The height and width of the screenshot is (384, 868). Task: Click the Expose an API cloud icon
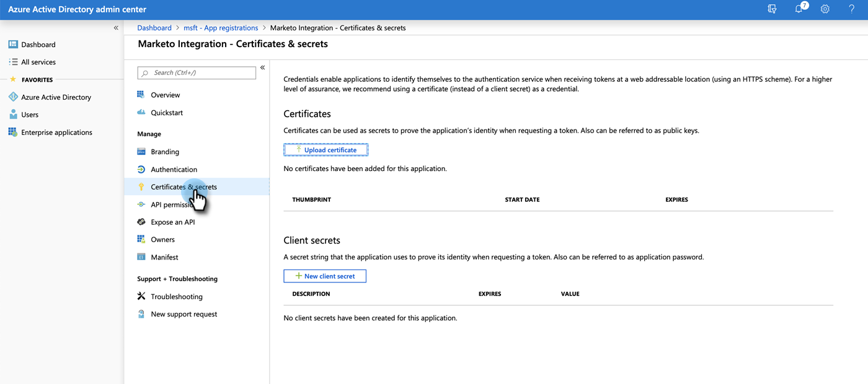click(141, 222)
